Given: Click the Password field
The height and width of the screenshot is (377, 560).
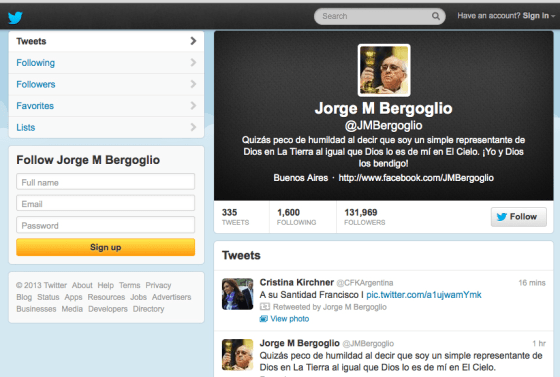Looking at the screenshot, I should coord(105,225).
